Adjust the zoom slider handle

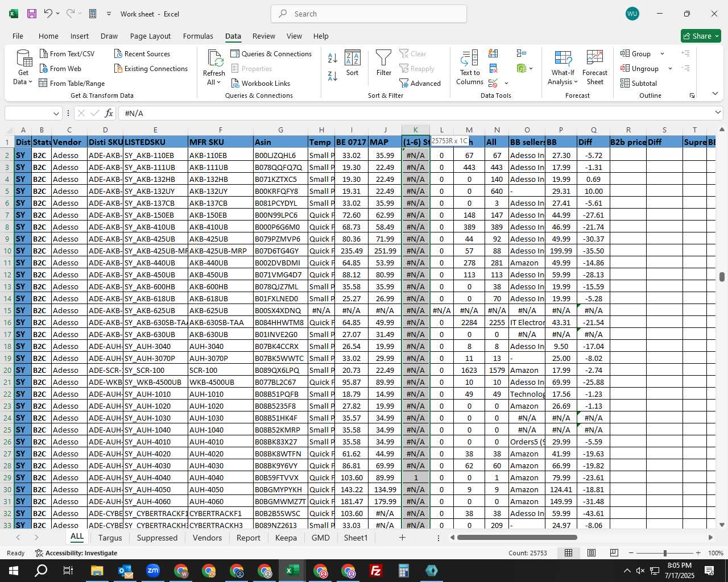664,553
